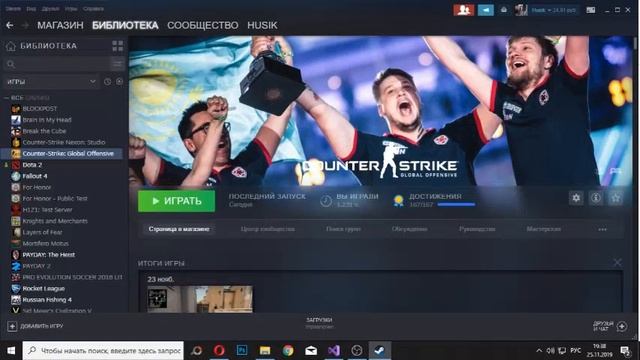This screenshot has height=360, width=640.
Task: Open the 23 нояб. game screenshot thumbnail
Action: click(x=200, y=299)
